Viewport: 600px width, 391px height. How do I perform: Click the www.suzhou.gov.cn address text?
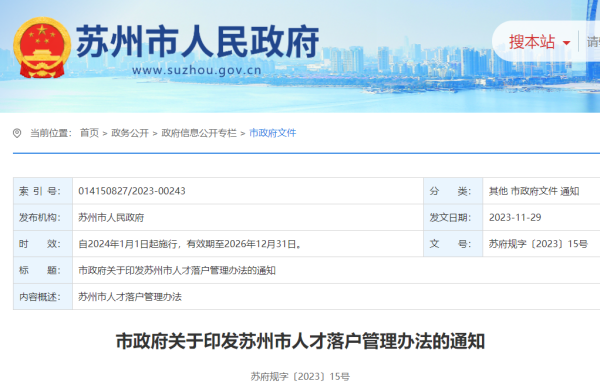pyautogui.click(x=197, y=70)
